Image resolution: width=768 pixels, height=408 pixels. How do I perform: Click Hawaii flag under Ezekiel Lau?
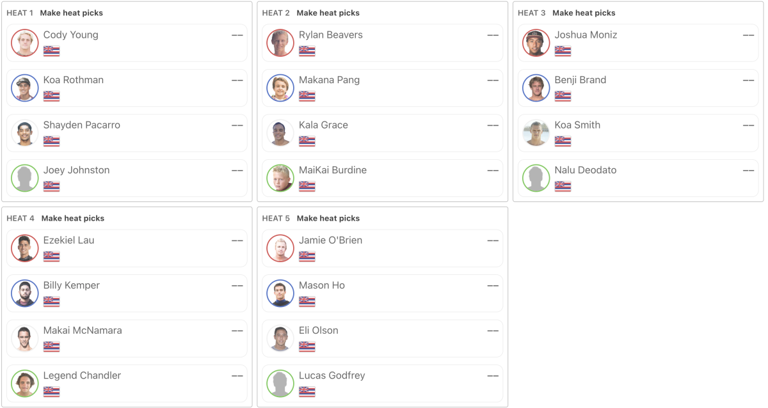pos(51,256)
